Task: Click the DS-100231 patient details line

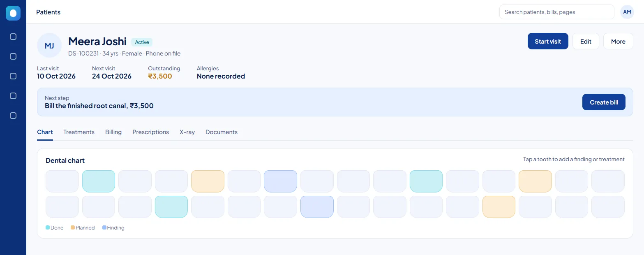Action: coord(124,53)
